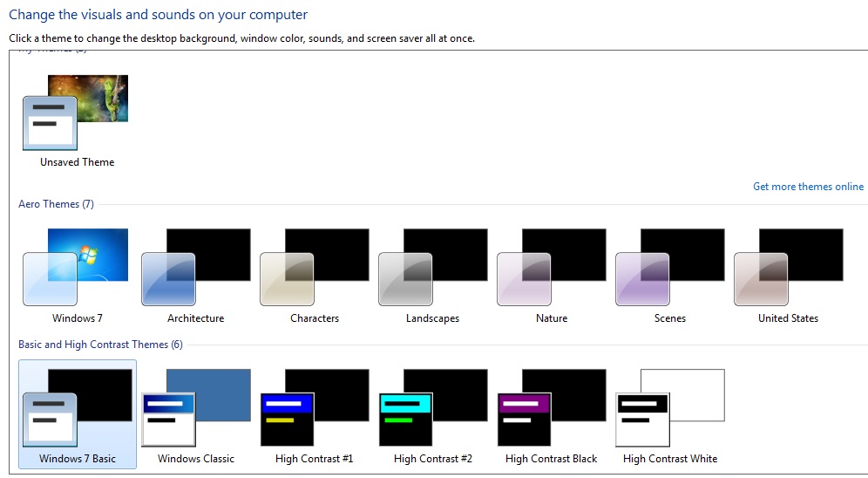The height and width of the screenshot is (478, 868).
Task: Select the Windows 7 Basic theme
Action: [78, 414]
